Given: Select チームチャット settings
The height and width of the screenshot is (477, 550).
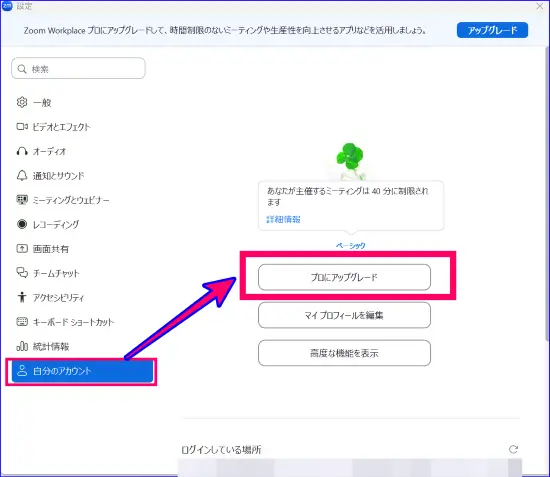Looking at the screenshot, I should click(82, 273).
